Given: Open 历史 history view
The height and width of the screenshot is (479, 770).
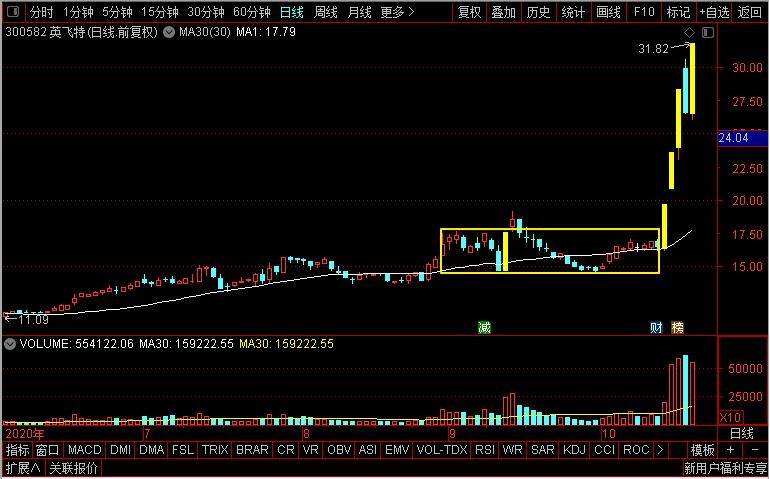Looking at the screenshot, I should (538, 12).
